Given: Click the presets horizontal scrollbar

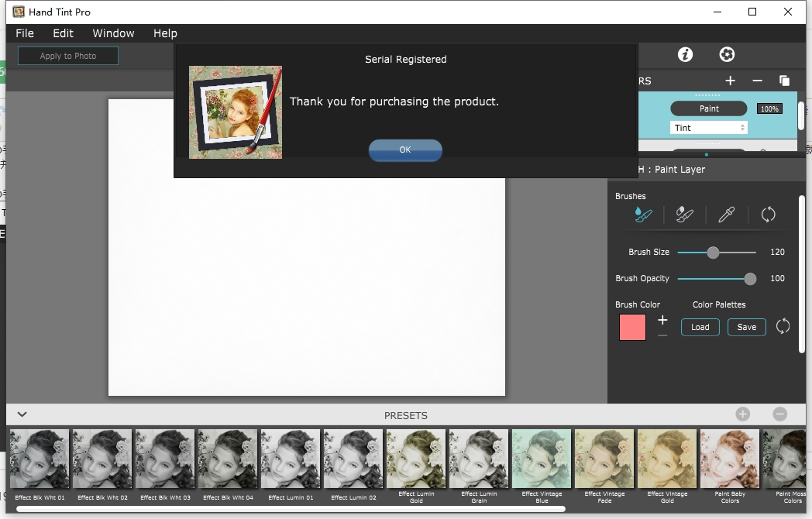Looking at the screenshot, I should 291,509.
